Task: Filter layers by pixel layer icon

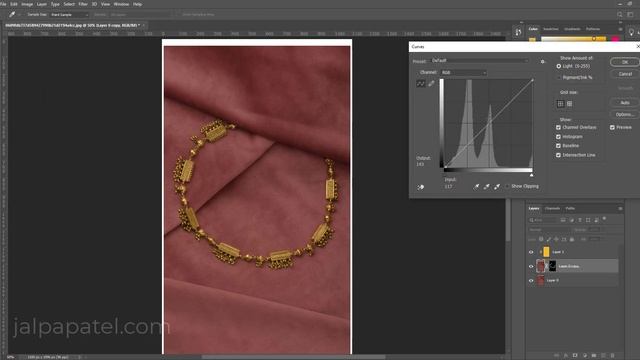Action: tap(563, 220)
